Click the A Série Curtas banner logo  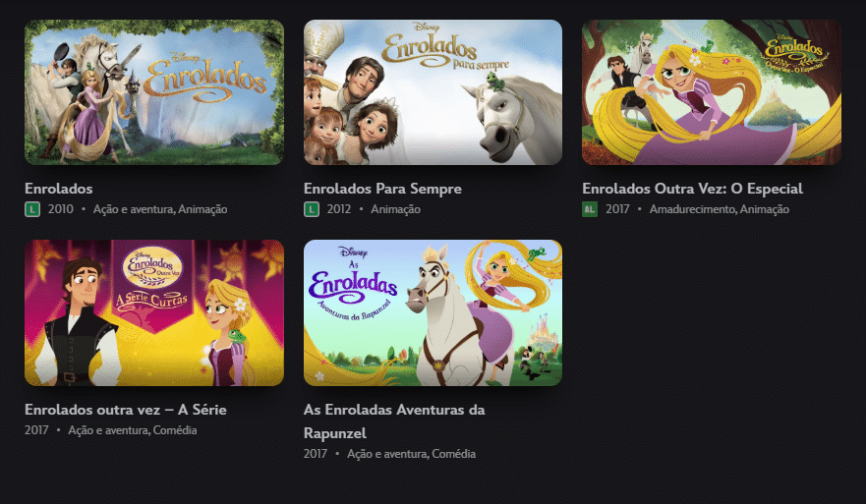tap(152, 282)
